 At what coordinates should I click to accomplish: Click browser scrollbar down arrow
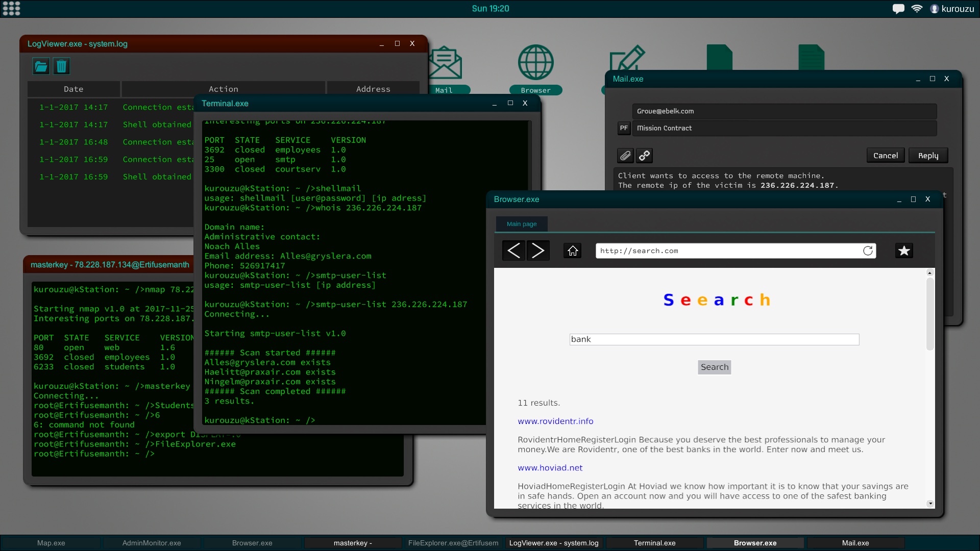(930, 504)
